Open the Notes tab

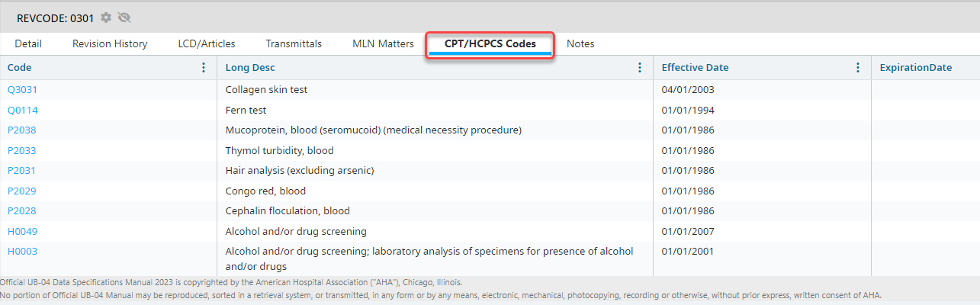click(x=580, y=44)
